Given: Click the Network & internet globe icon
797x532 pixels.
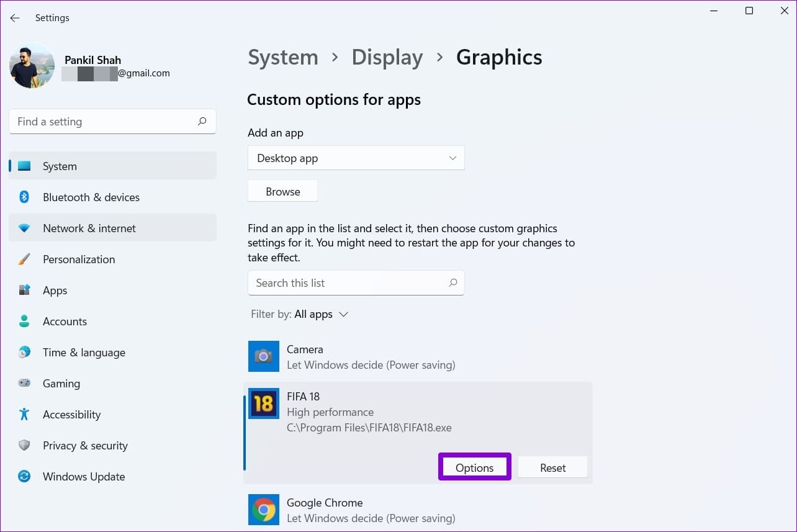Looking at the screenshot, I should coord(24,228).
